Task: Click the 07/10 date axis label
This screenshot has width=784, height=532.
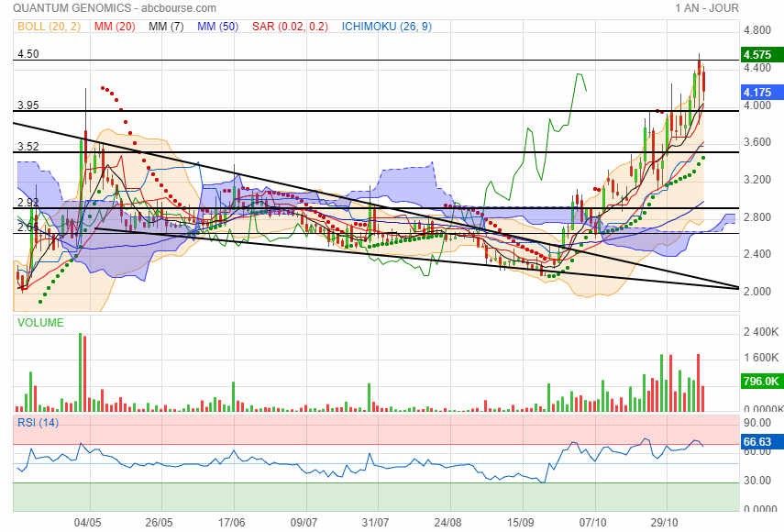Action: click(x=593, y=523)
